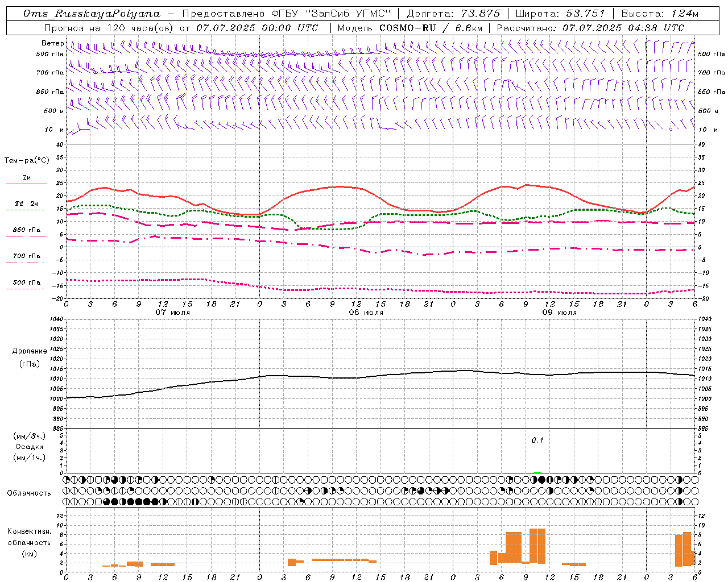The width and height of the screenshot is (728, 582).
Task: Click the Конвективн. convective cloud label
Action: pyautogui.click(x=30, y=531)
